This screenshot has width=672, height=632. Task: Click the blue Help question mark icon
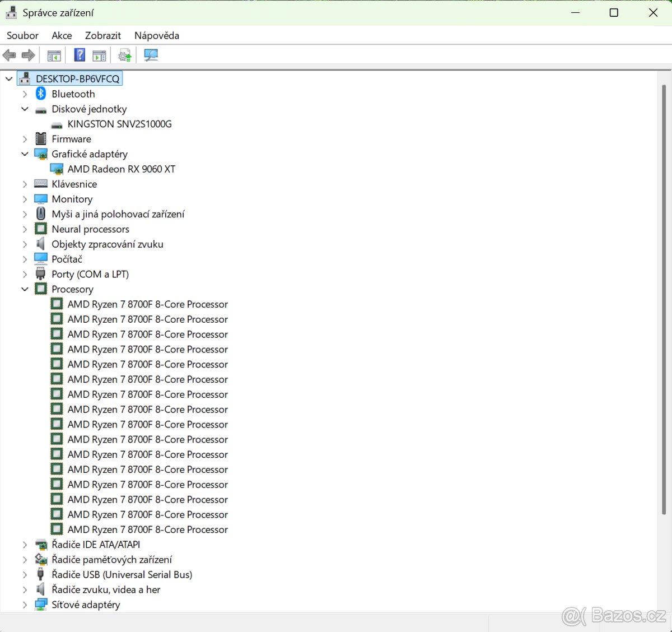click(80, 55)
